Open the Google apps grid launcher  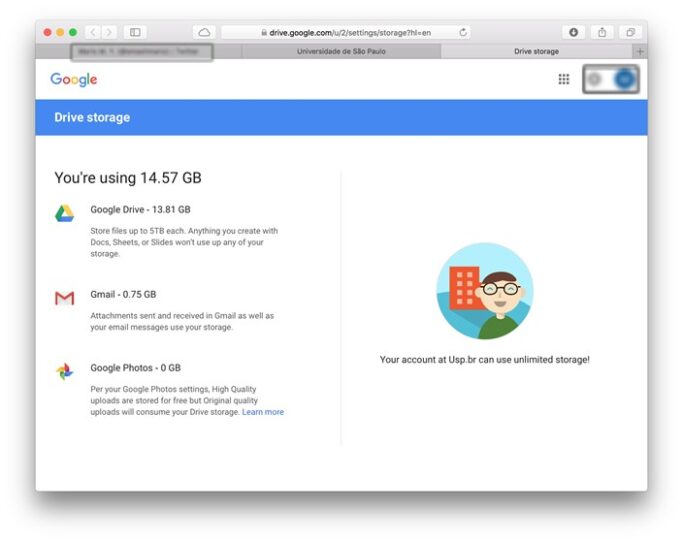564,79
